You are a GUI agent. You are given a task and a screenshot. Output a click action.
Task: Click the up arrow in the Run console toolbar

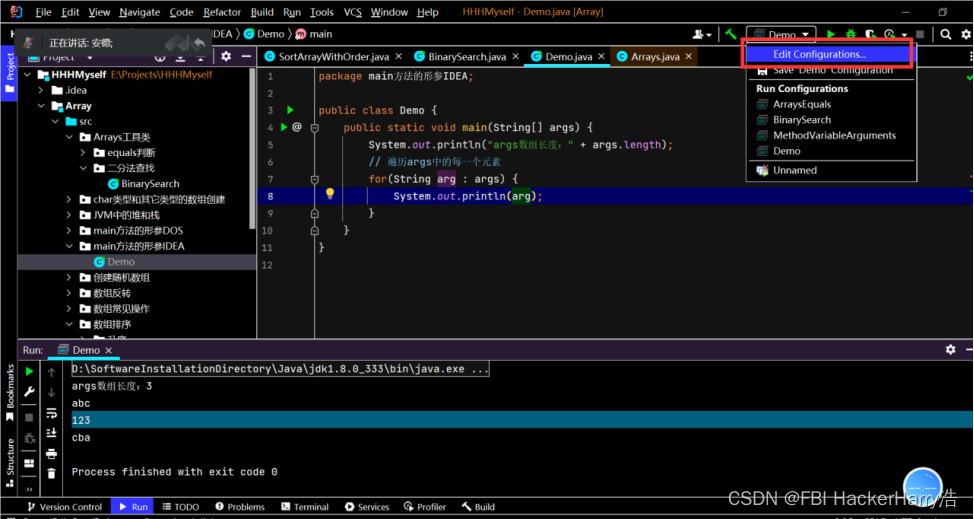click(52, 372)
